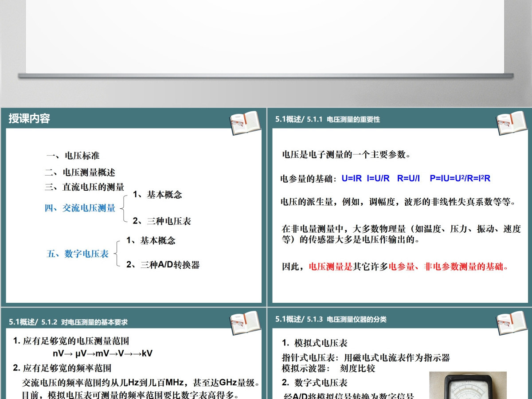The height and width of the screenshot is (399, 532).
Task: Click sentence starting 目前,模拟电压表
Action: (130, 394)
